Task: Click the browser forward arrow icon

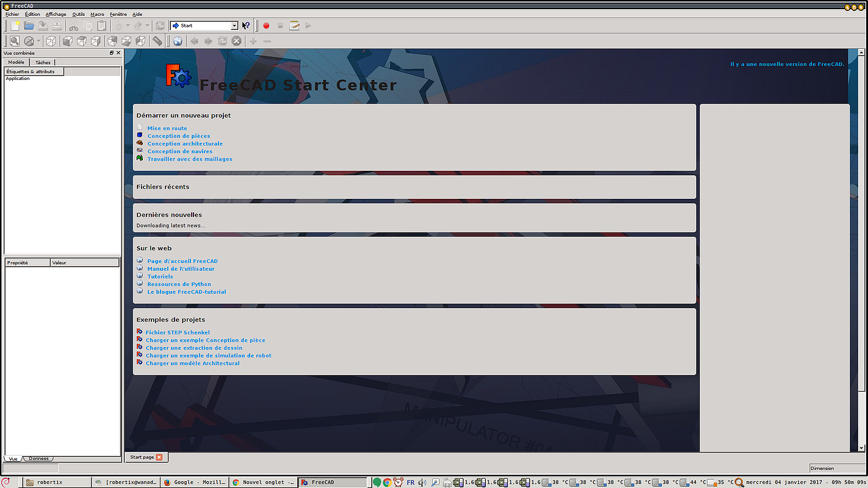Action: [x=208, y=41]
